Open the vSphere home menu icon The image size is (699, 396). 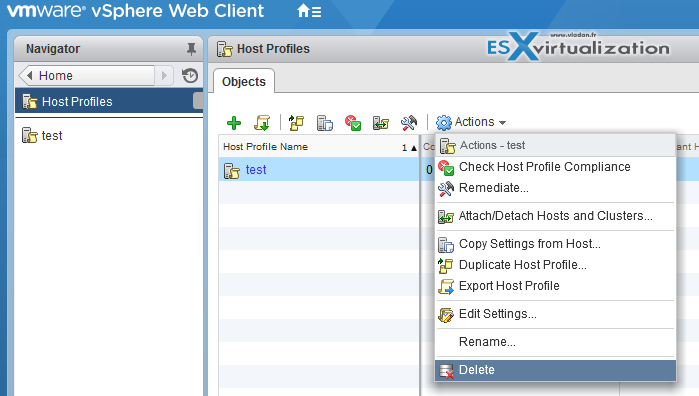click(x=309, y=11)
